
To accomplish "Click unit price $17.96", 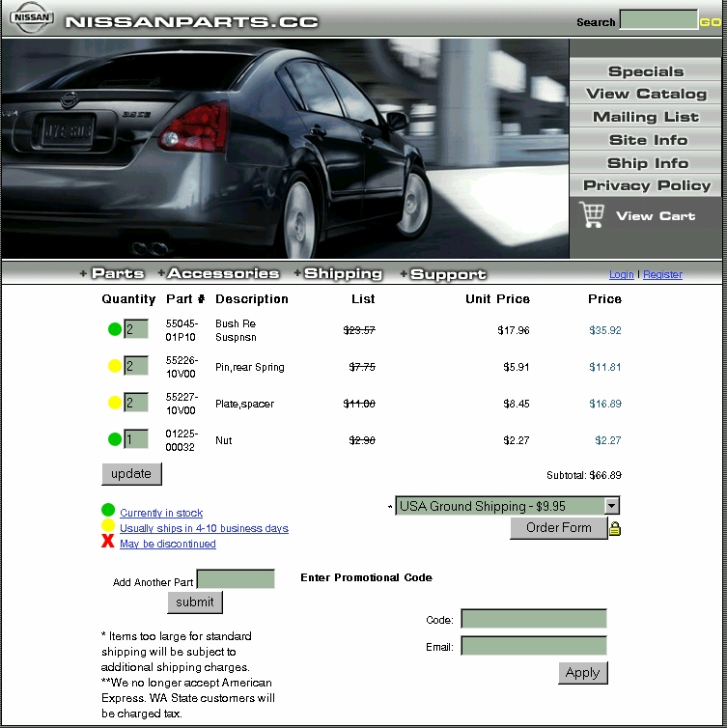I will 513,330.
